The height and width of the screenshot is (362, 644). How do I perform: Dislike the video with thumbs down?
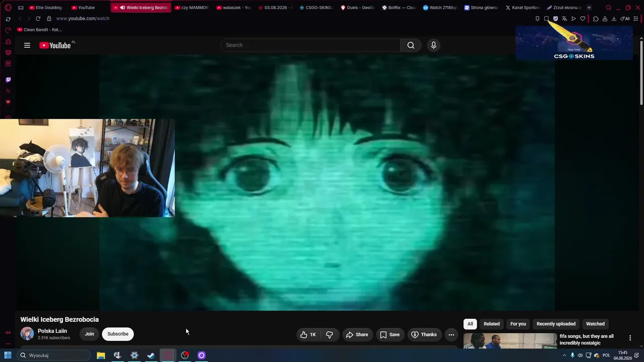330,335
